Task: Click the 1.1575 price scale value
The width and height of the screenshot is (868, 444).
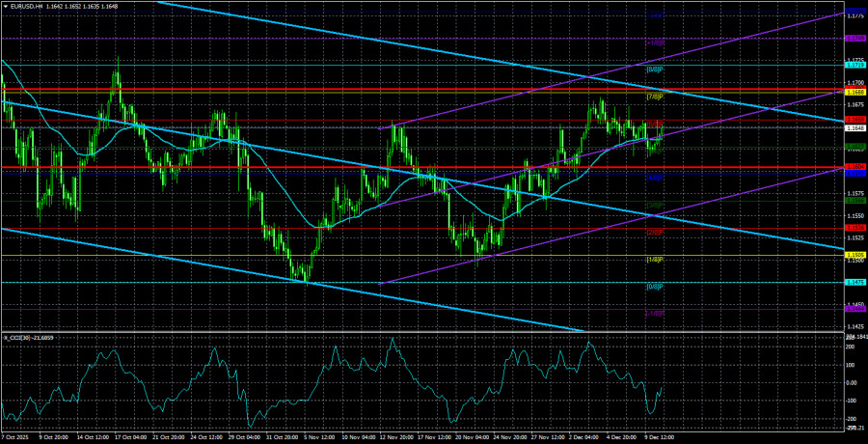Action: click(854, 193)
